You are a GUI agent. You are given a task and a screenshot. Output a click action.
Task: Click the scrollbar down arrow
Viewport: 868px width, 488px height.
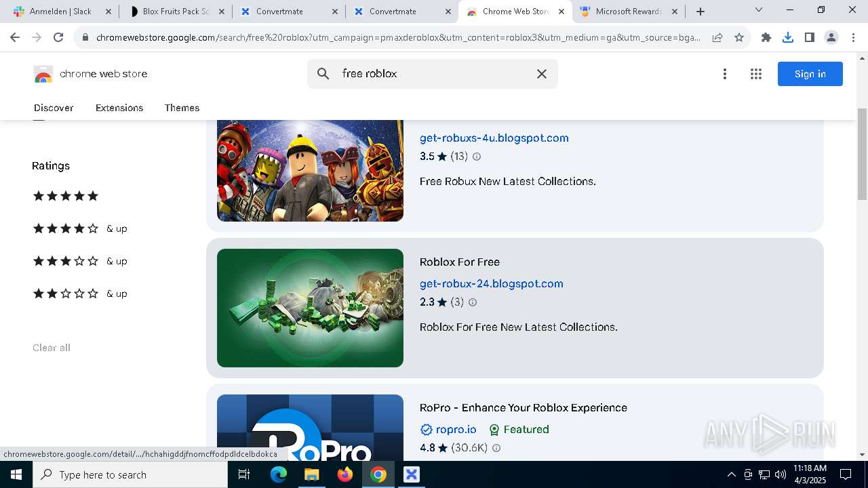click(862, 455)
